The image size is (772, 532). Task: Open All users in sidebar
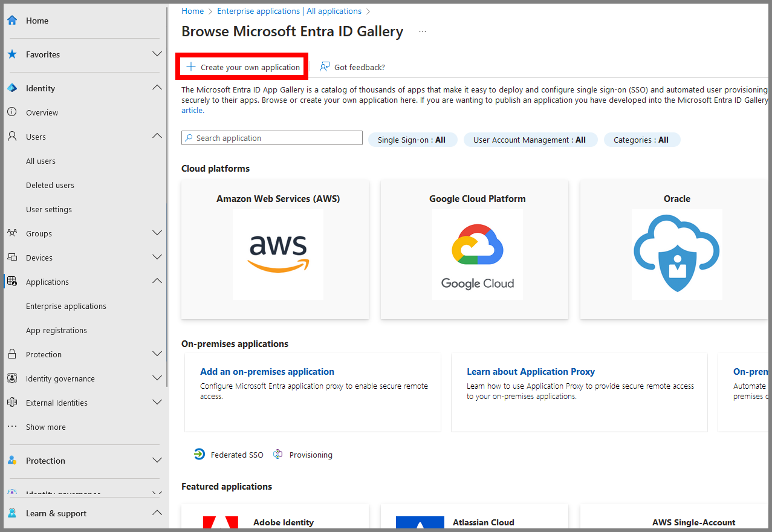(x=41, y=161)
